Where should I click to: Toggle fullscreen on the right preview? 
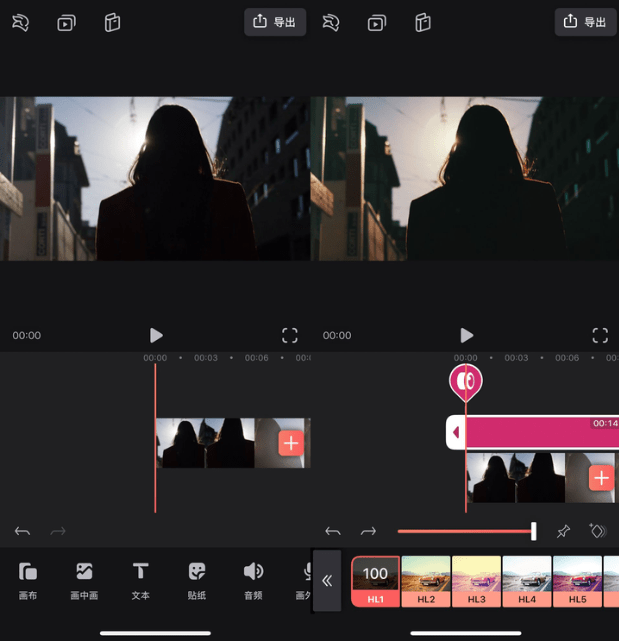click(600, 335)
